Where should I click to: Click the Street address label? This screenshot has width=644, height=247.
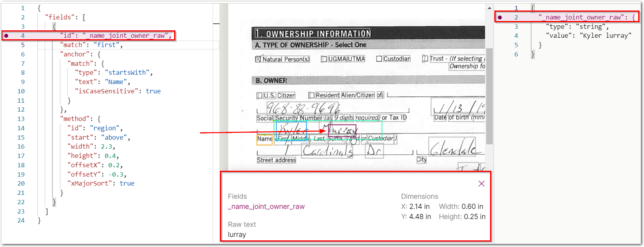tap(276, 160)
